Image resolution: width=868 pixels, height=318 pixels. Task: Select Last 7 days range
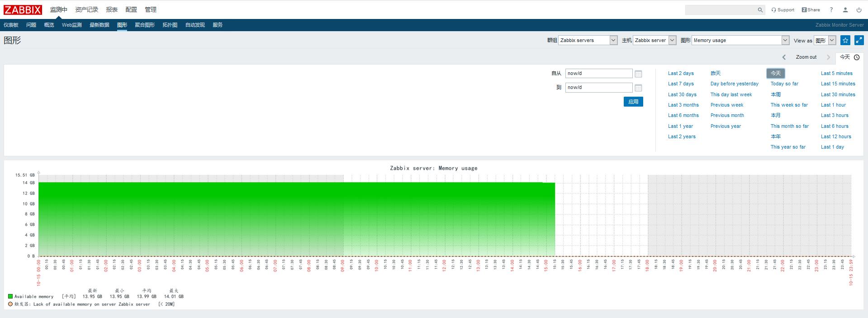pos(681,84)
